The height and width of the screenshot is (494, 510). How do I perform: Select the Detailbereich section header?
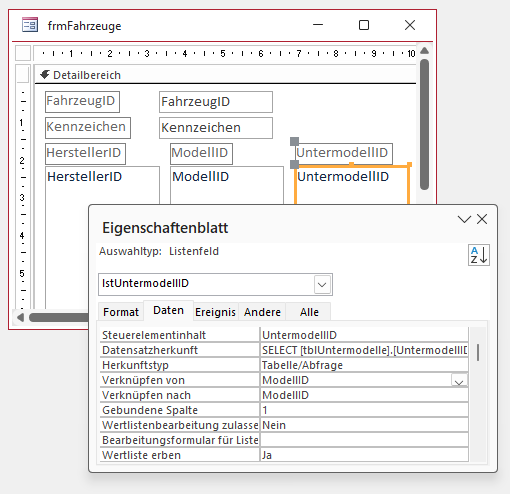(x=225, y=75)
